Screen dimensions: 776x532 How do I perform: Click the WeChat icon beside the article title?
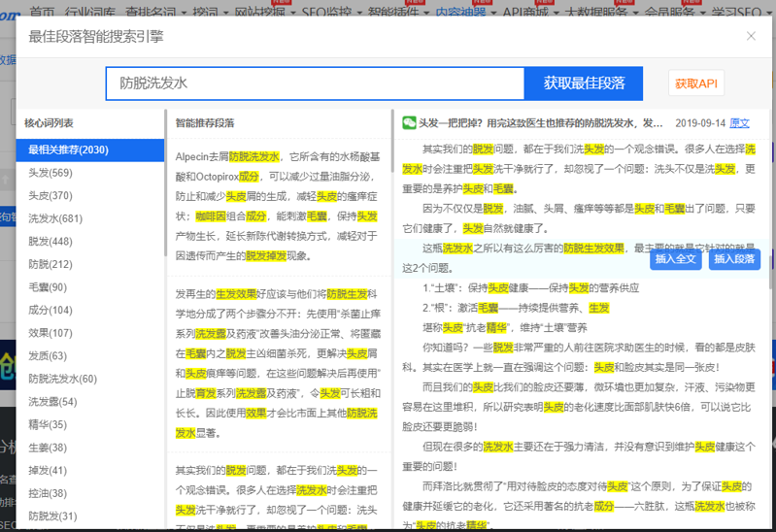point(409,122)
